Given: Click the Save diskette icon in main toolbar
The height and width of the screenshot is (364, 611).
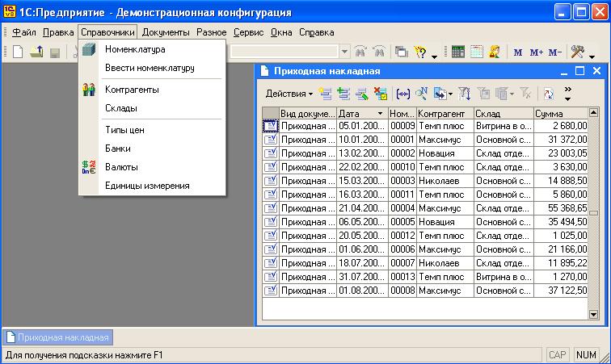Looking at the screenshot, I should tap(55, 52).
